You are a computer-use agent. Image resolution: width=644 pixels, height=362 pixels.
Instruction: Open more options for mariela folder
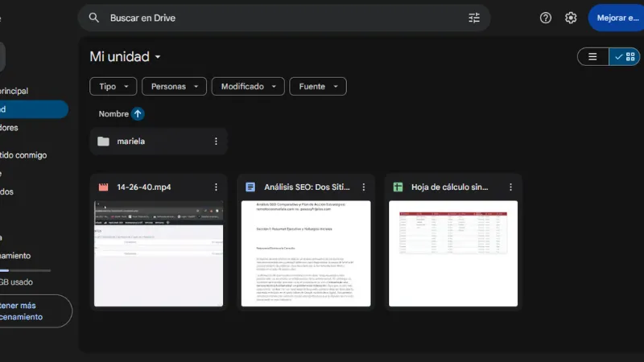pyautogui.click(x=216, y=142)
